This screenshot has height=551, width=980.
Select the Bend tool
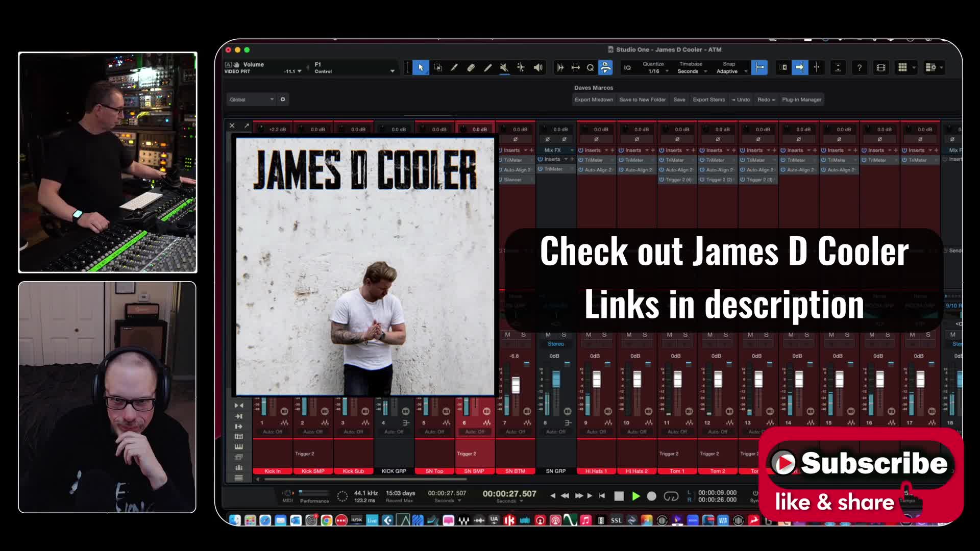(521, 67)
